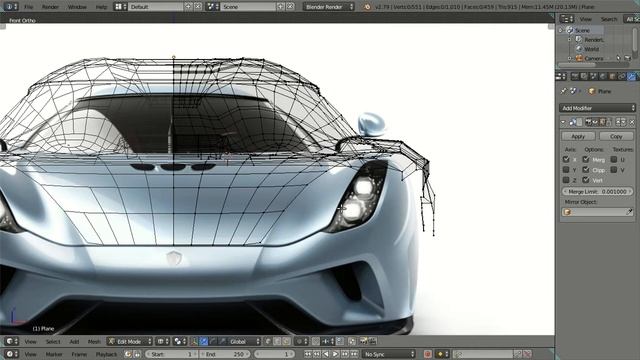This screenshot has width=640, height=360.
Task: Open the viewport shading selector
Action: click(163, 342)
